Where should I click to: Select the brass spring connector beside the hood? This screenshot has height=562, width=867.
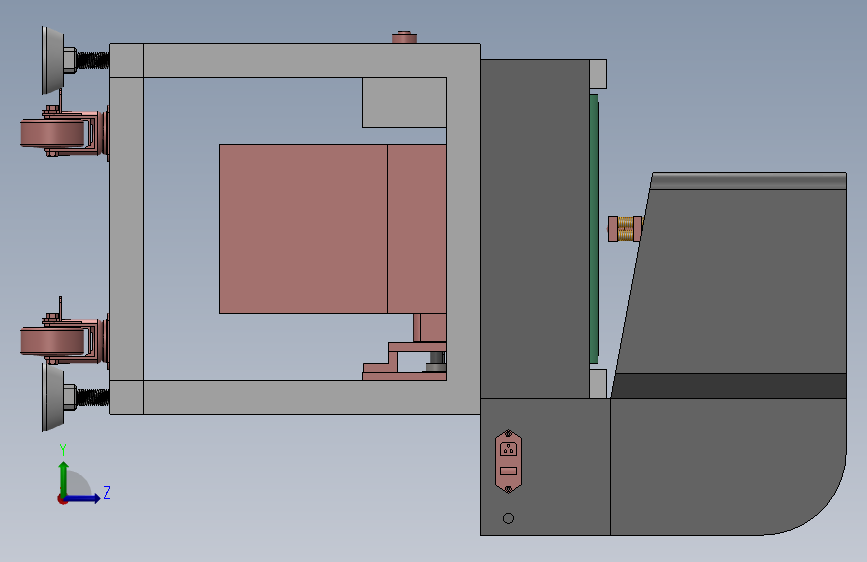tap(625, 229)
